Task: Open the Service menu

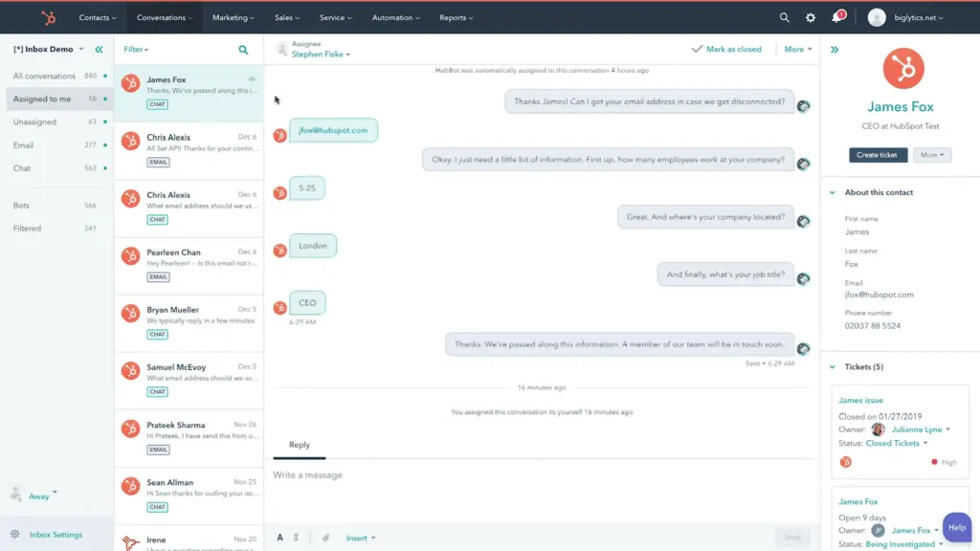Action: tap(336, 17)
